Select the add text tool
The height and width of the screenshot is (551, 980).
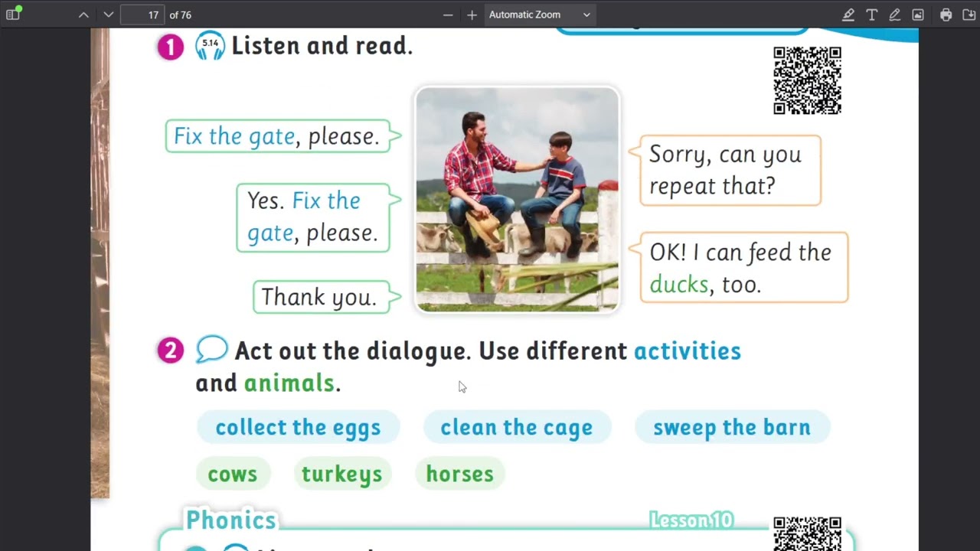(x=871, y=15)
